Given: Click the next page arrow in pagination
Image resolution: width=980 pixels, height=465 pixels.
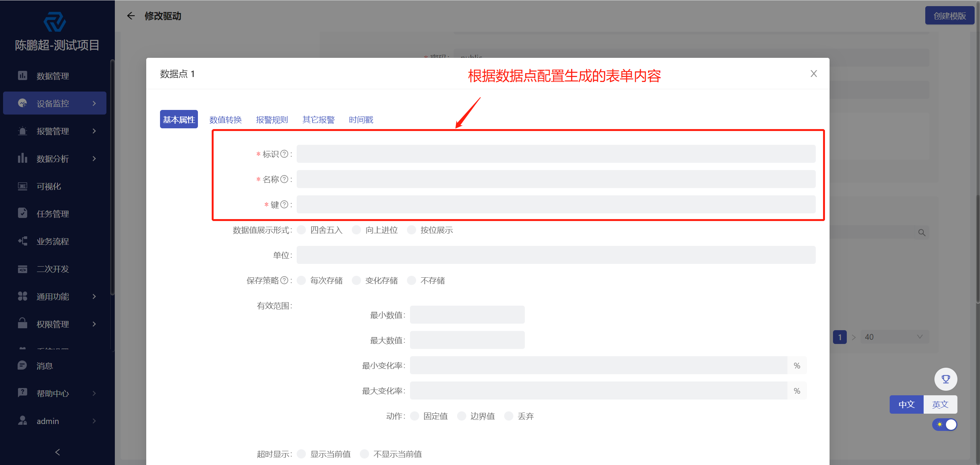Looking at the screenshot, I should click(x=854, y=337).
